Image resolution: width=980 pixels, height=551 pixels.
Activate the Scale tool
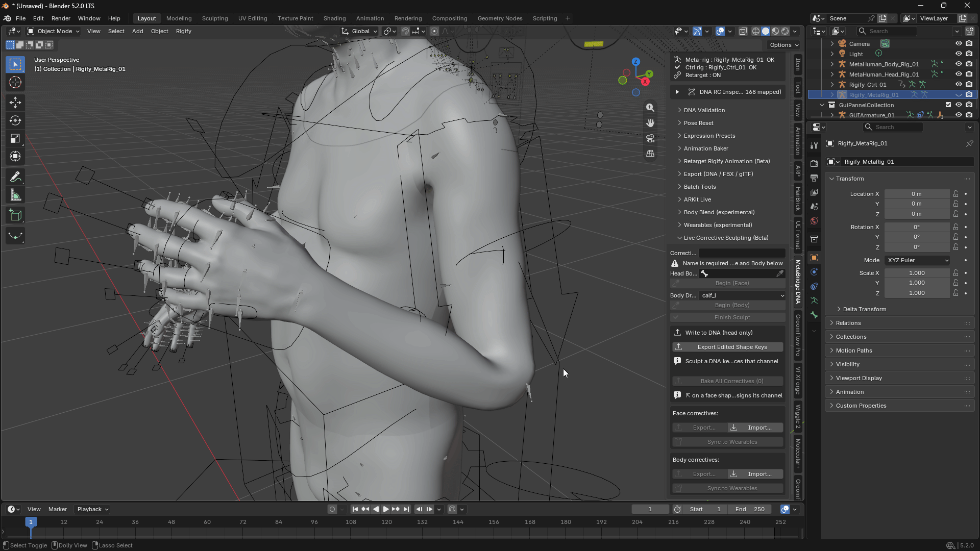click(x=15, y=139)
